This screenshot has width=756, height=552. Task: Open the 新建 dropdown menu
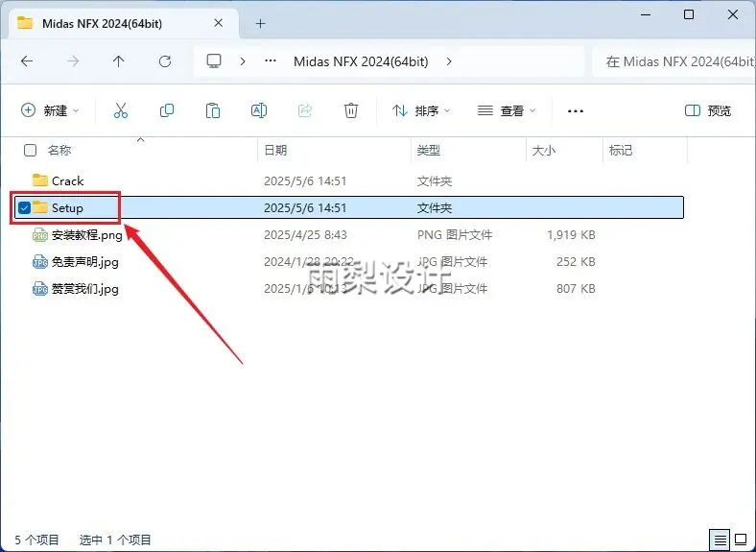click(x=50, y=110)
